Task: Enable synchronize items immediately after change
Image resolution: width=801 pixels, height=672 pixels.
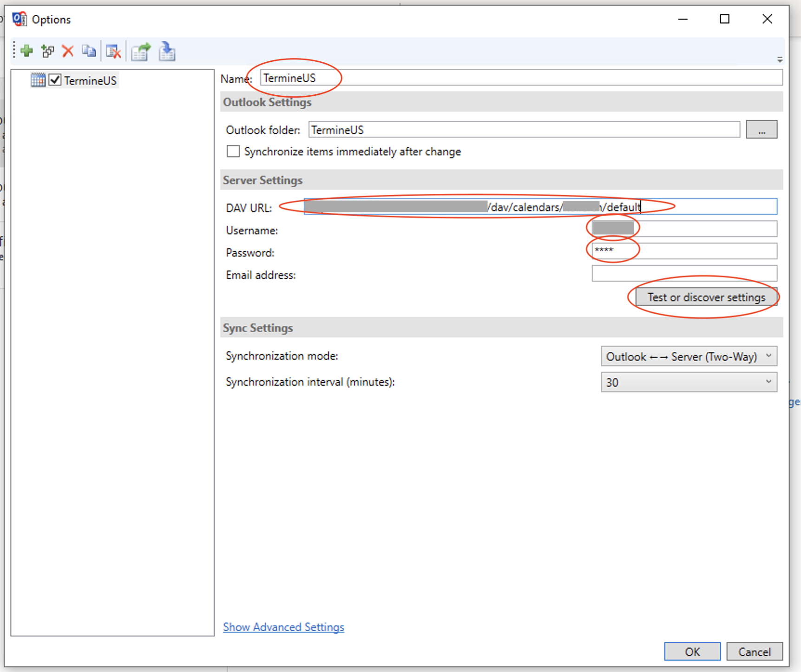Action: 233,152
